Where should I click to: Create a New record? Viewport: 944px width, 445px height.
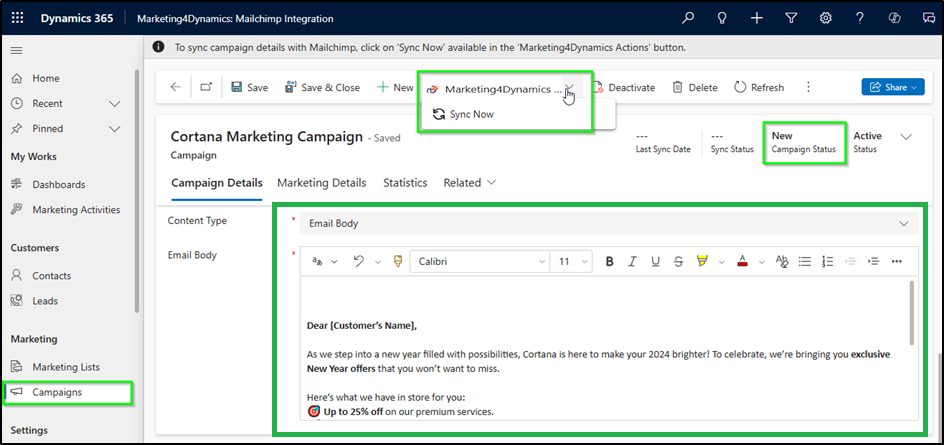point(396,87)
